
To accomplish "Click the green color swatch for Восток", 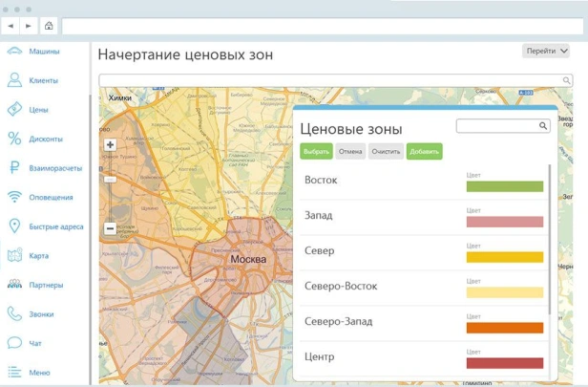I will [504, 186].
